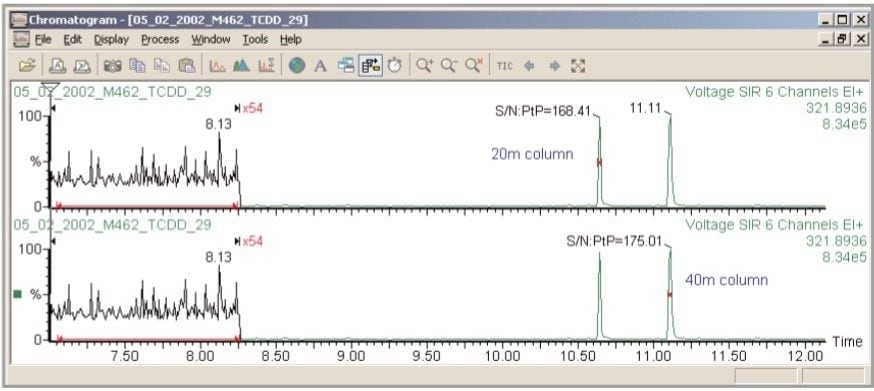This screenshot has height=391, width=874.
Task: Open the Display menu
Action: [x=111, y=40]
